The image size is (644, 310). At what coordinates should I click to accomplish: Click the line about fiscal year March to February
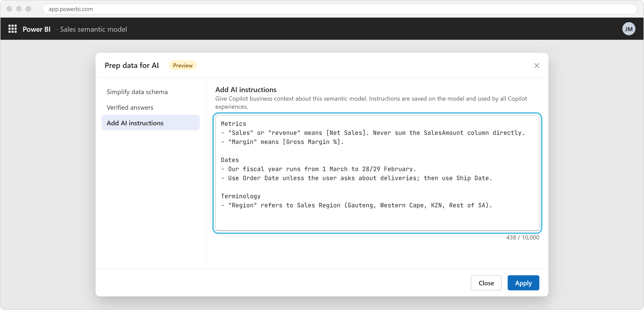coord(318,169)
